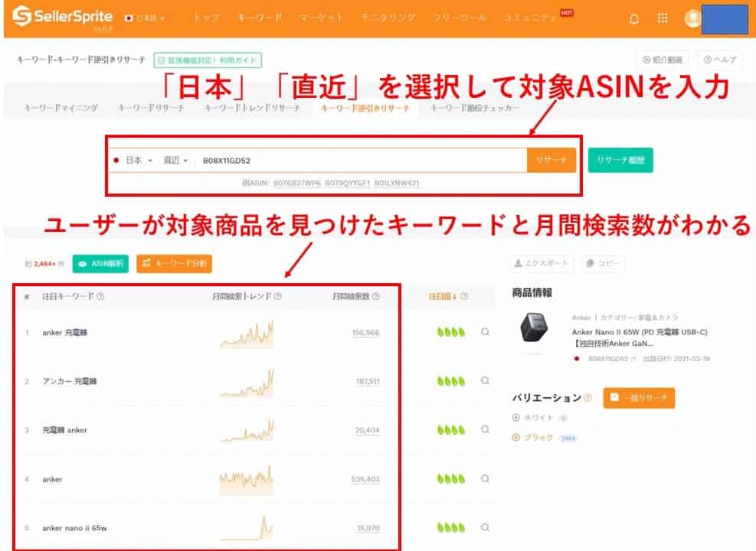756x551 pixels.
Task: Click the Anker Nano II product thumbnail
Action: click(x=534, y=328)
